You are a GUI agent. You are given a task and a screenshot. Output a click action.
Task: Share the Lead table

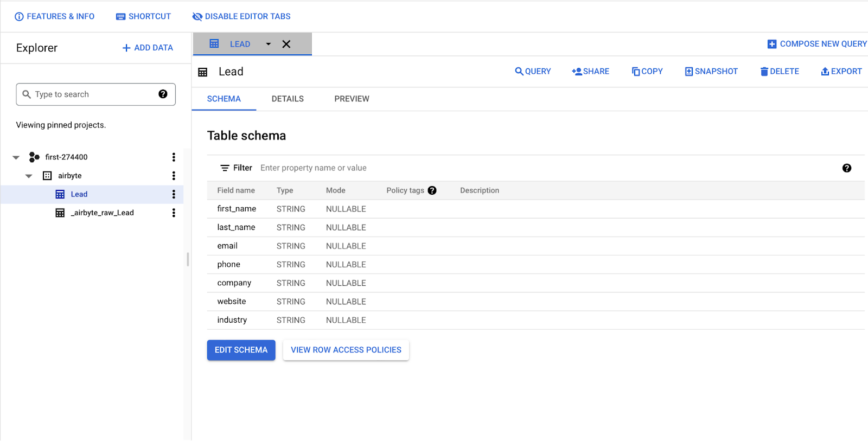tap(590, 72)
